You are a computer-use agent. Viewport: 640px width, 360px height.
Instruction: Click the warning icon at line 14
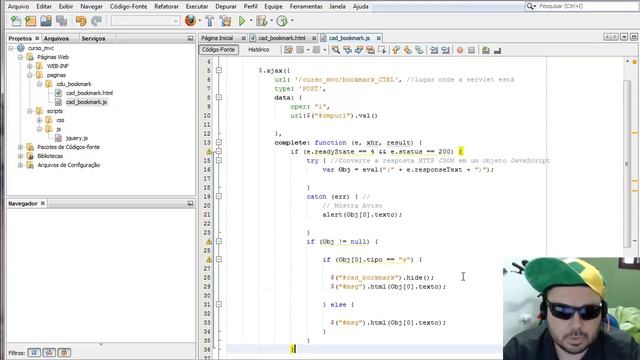(x=209, y=151)
